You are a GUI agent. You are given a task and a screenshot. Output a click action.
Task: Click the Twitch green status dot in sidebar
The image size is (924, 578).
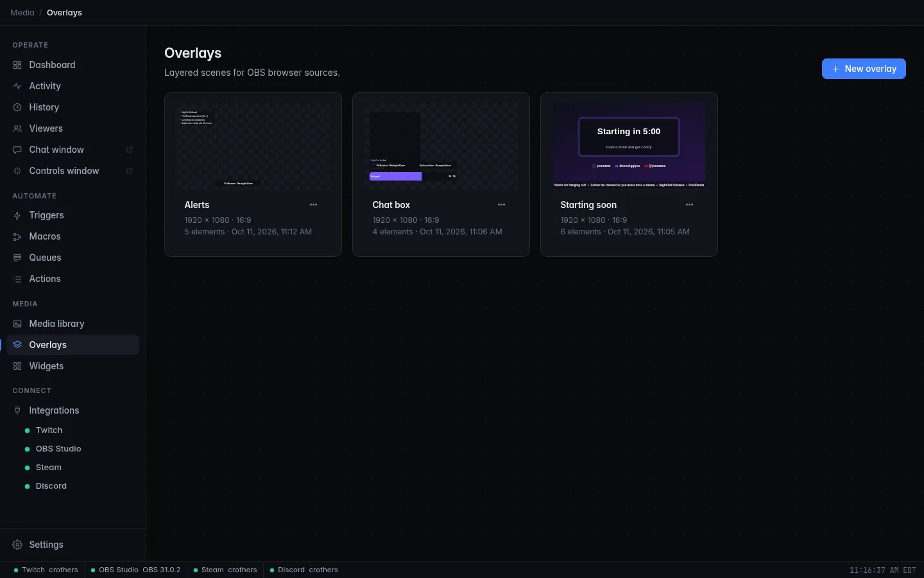click(x=27, y=430)
